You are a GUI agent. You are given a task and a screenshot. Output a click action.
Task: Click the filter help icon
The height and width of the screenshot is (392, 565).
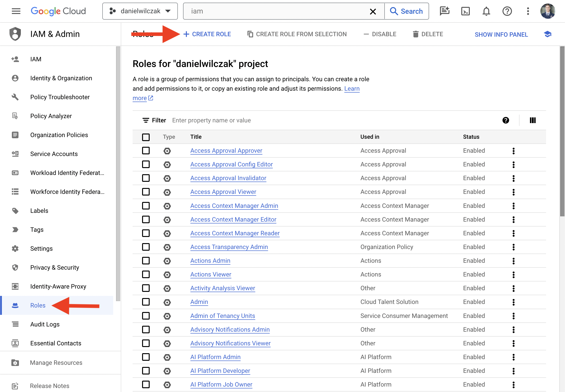[506, 120]
